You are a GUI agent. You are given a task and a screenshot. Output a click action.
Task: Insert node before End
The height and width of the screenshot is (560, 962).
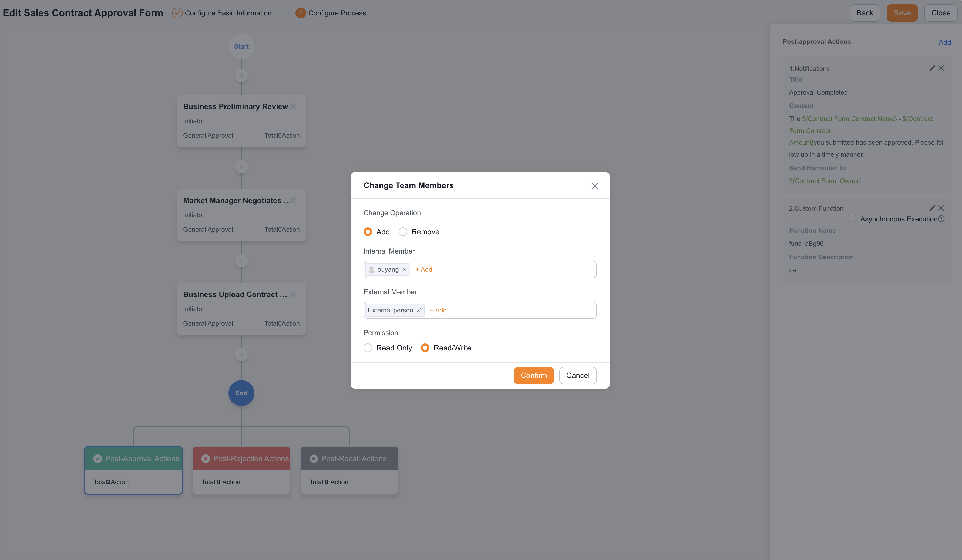(x=241, y=355)
